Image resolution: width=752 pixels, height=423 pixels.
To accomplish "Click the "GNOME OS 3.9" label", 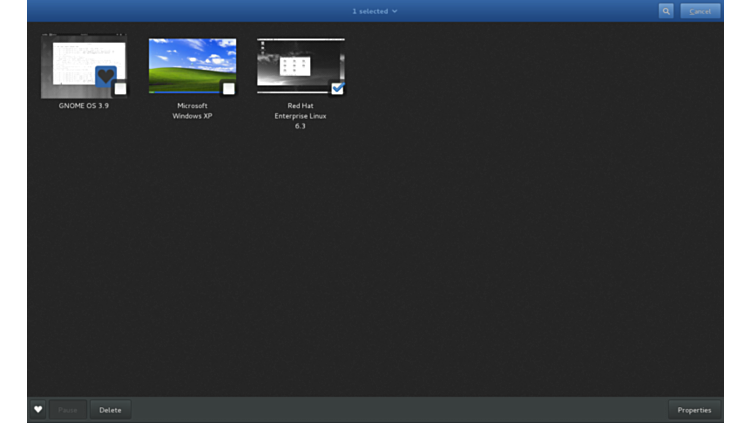I will [x=84, y=105].
